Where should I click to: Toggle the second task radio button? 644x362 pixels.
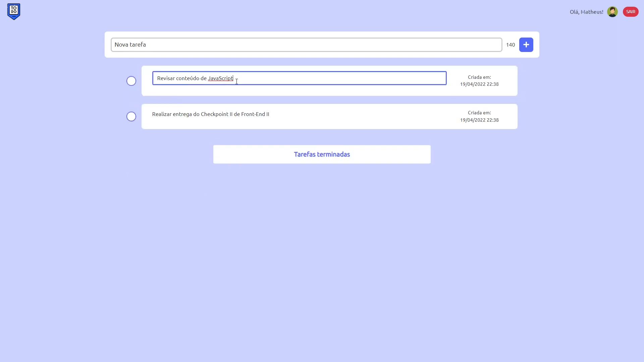[131, 116]
